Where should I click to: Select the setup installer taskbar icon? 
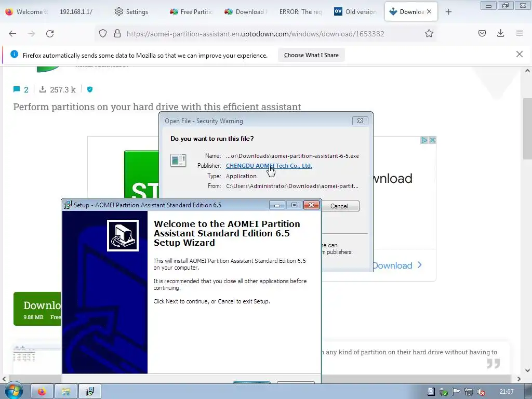[x=90, y=392]
